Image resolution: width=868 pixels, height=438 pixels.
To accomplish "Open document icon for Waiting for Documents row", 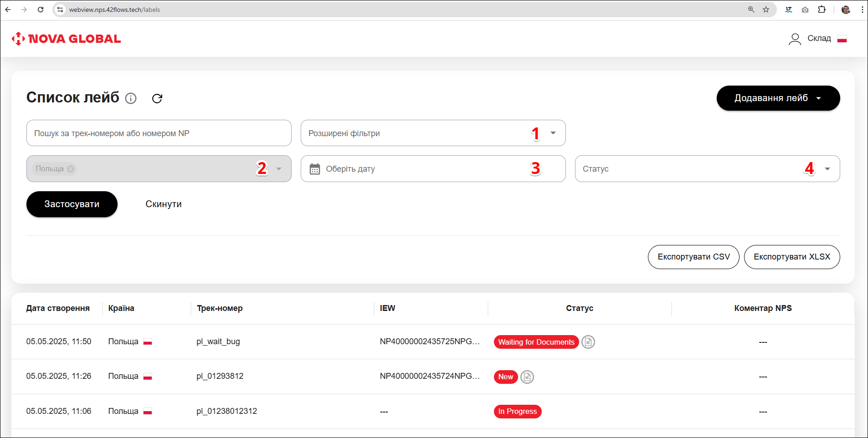I will pos(588,342).
